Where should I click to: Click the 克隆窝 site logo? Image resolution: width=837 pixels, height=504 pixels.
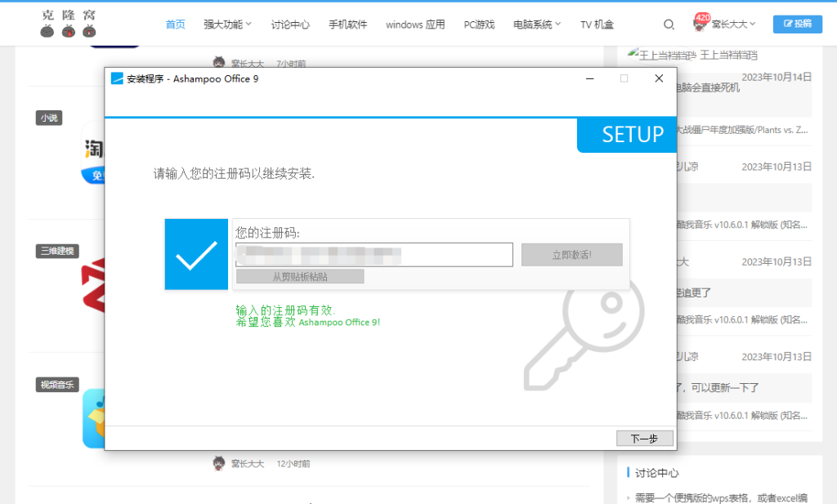click(x=69, y=24)
